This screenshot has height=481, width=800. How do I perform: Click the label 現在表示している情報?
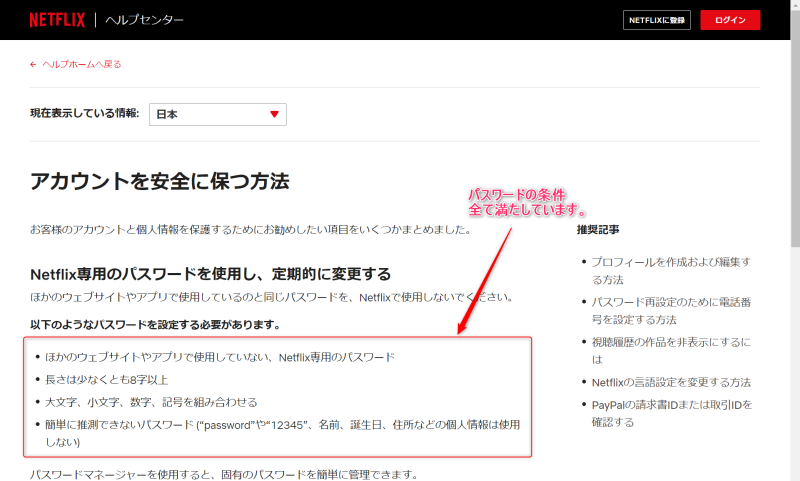84,113
